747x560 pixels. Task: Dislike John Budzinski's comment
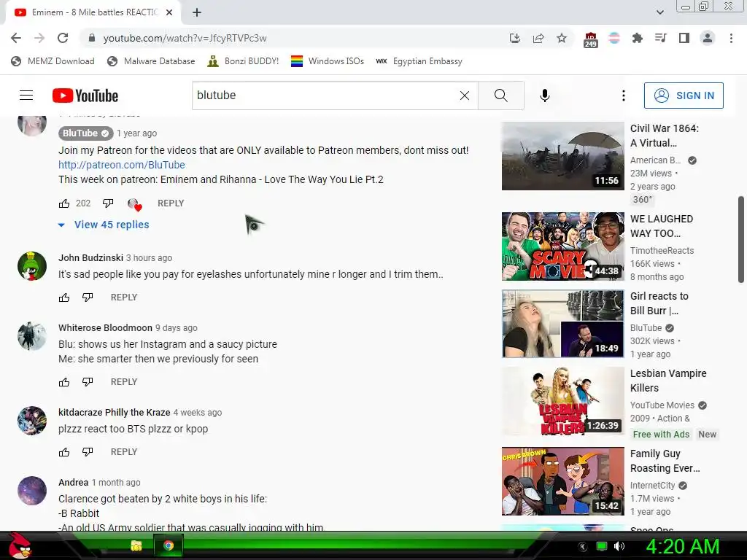pos(88,297)
